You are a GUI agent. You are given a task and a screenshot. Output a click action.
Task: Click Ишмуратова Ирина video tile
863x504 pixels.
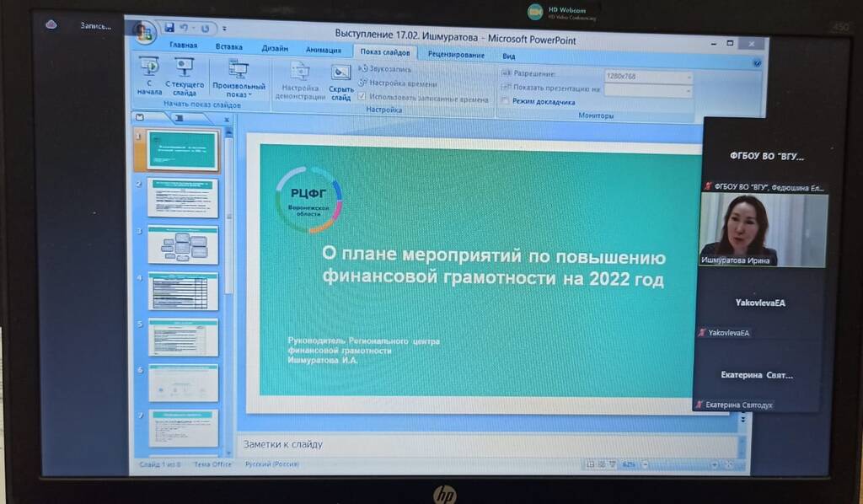[763, 229]
